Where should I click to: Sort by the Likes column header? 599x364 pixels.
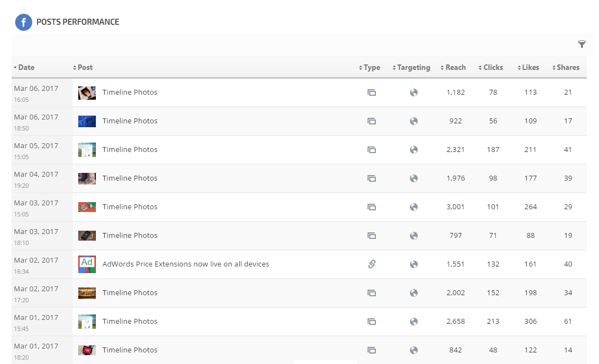[530, 68]
